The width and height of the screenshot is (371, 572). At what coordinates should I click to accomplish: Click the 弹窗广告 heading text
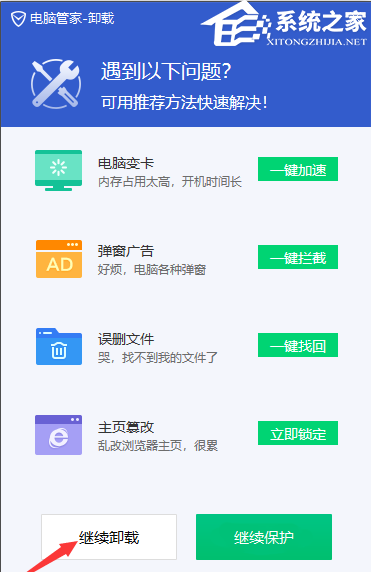[126, 251]
